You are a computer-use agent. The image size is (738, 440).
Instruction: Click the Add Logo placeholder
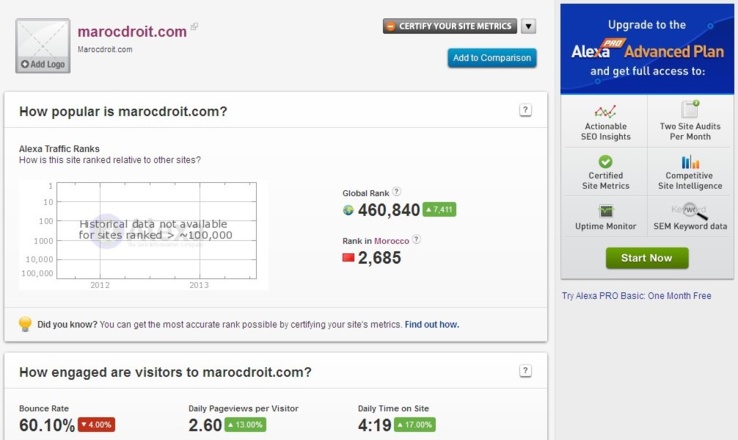(x=43, y=46)
